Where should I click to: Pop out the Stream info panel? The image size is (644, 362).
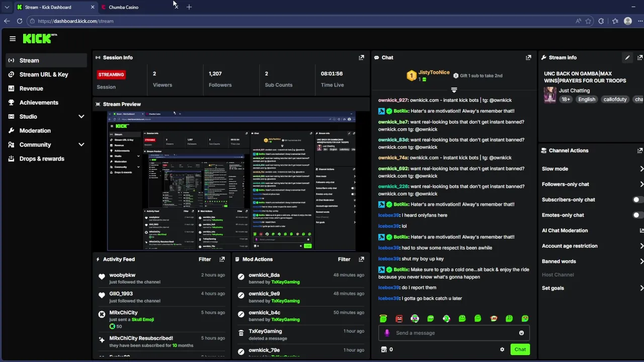[x=640, y=57]
